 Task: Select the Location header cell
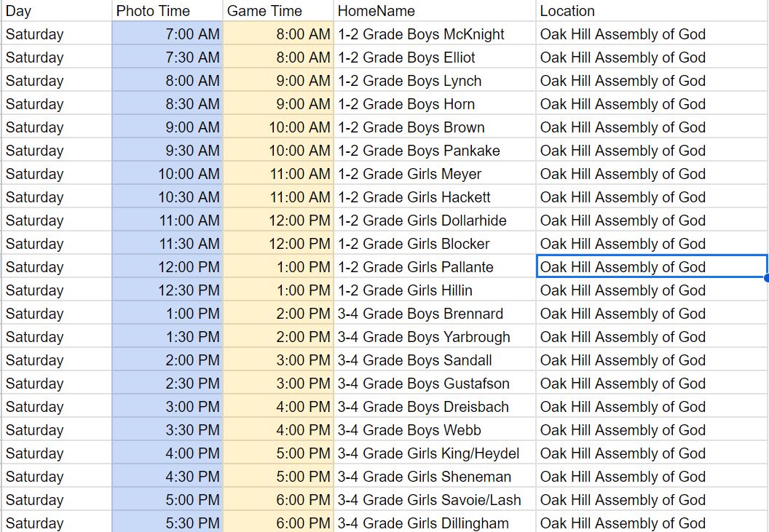652,11
